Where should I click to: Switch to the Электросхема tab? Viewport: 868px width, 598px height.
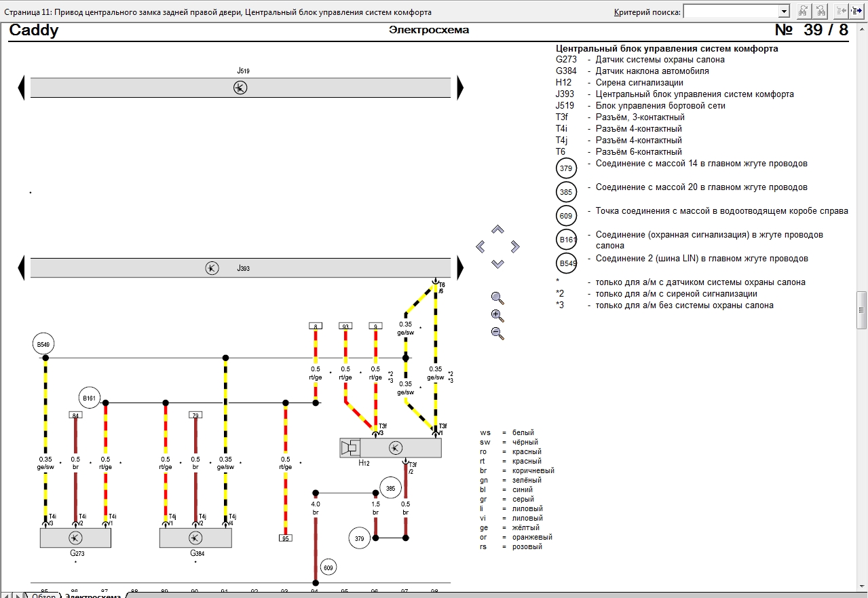[93, 595]
